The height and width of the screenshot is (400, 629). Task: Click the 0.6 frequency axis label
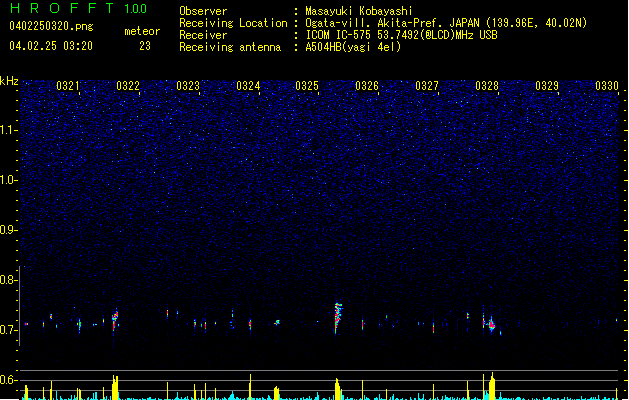(x=9, y=380)
